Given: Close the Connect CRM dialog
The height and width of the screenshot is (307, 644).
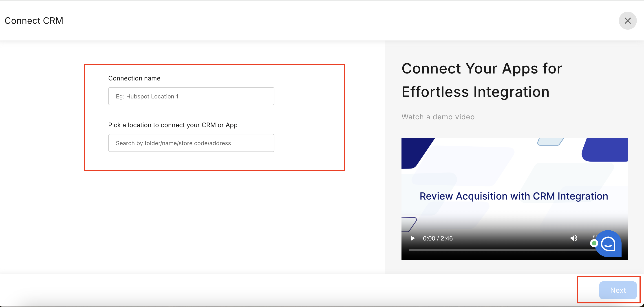Looking at the screenshot, I should [x=628, y=21].
